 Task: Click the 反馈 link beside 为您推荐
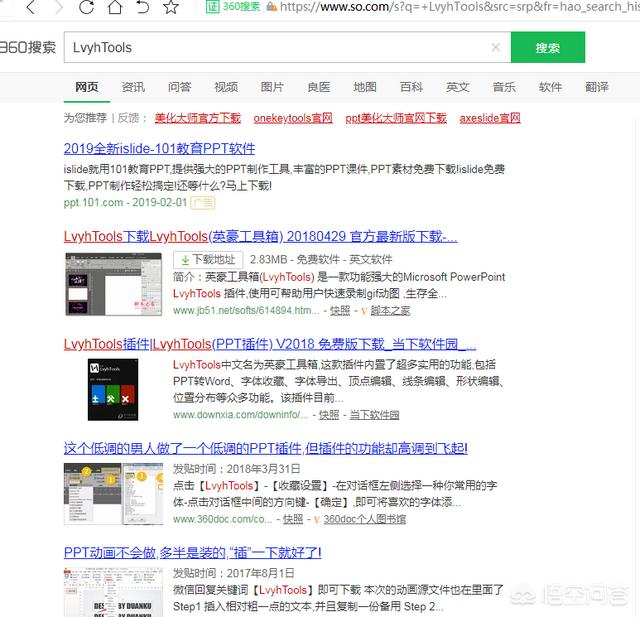pos(128,118)
